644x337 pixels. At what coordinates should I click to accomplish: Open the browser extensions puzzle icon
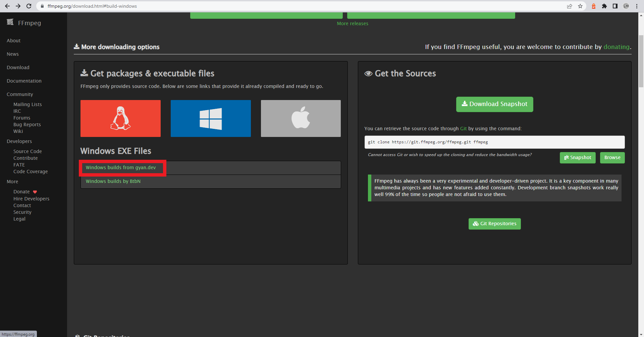pyautogui.click(x=604, y=6)
